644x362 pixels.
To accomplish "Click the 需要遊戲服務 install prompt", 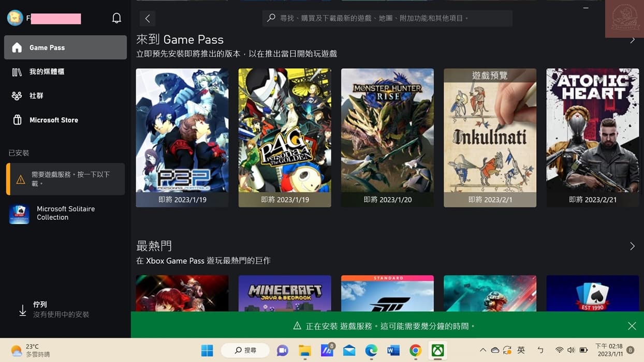I will coord(66,179).
